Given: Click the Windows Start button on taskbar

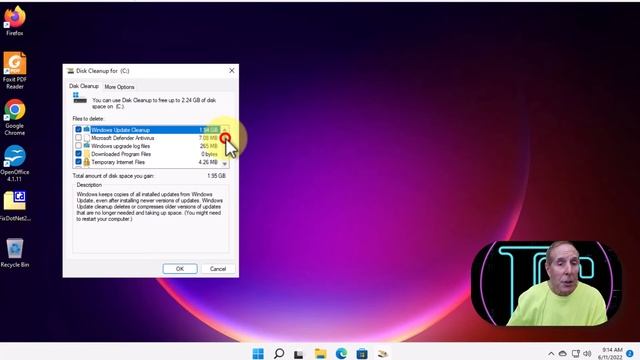Looking at the screenshot, I should [258, 353].
